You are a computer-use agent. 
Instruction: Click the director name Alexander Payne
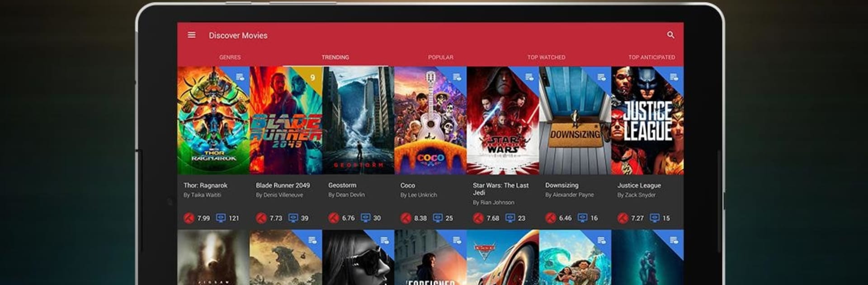click(573, 195)
